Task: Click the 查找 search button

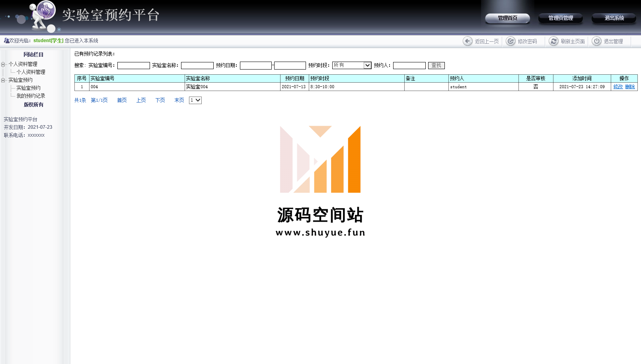Action: click(436, 66)
